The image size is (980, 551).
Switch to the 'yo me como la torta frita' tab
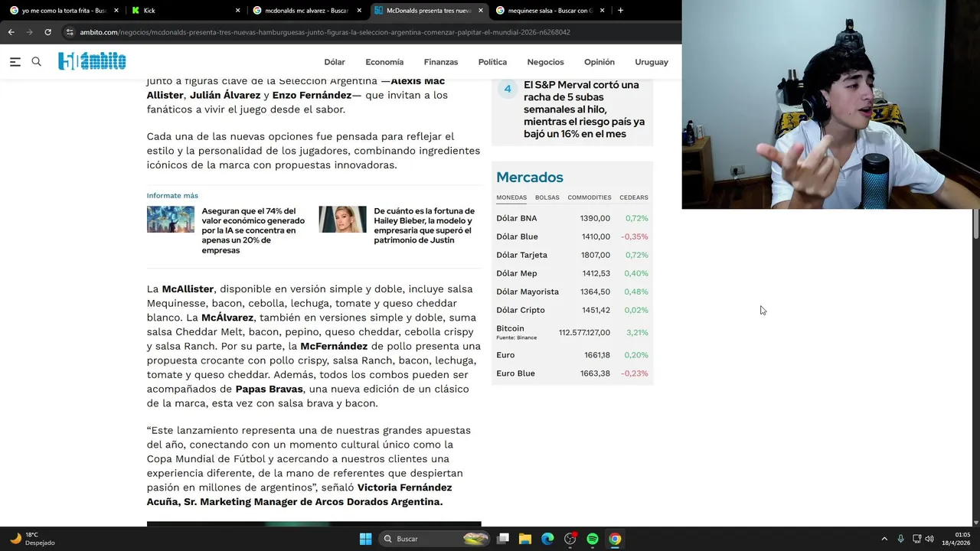64,11
